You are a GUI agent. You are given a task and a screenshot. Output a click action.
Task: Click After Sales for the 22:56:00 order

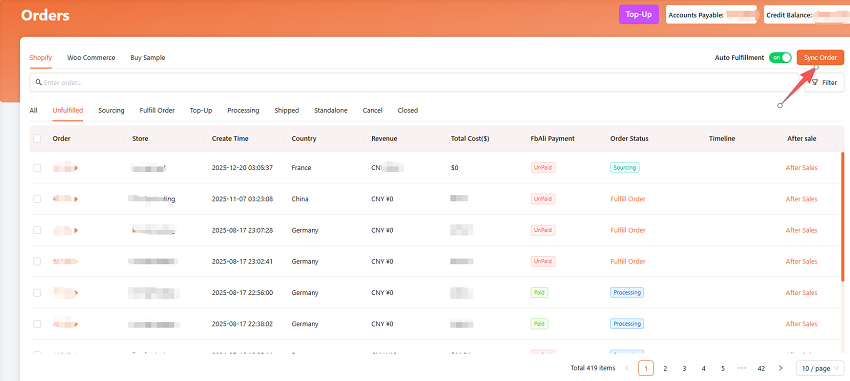tap(802, 293)
